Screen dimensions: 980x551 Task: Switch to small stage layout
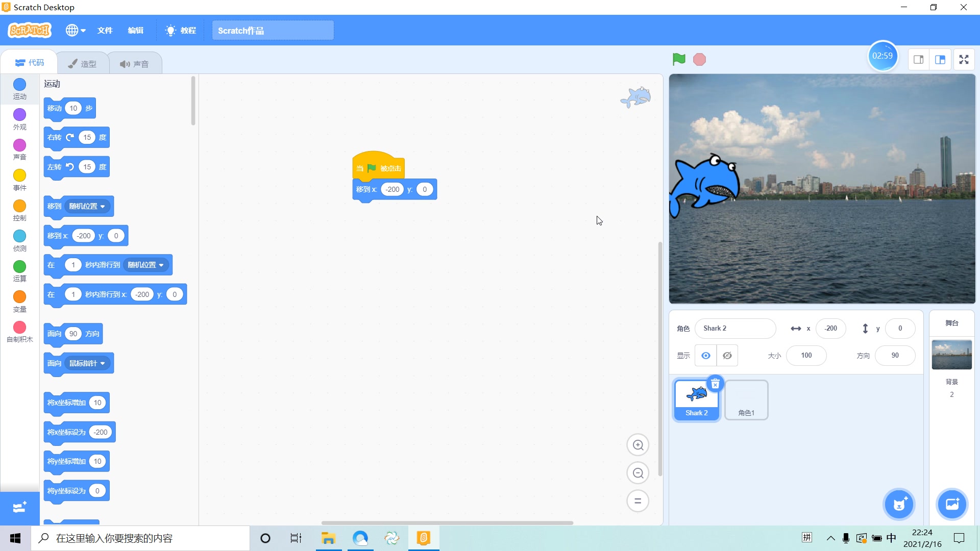click(919, 59)
